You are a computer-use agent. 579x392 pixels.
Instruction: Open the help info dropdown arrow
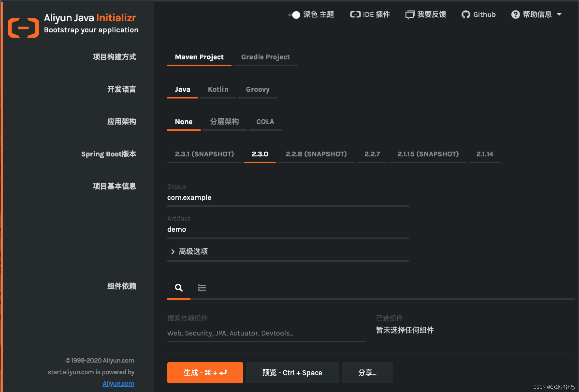tap(559, 14)
